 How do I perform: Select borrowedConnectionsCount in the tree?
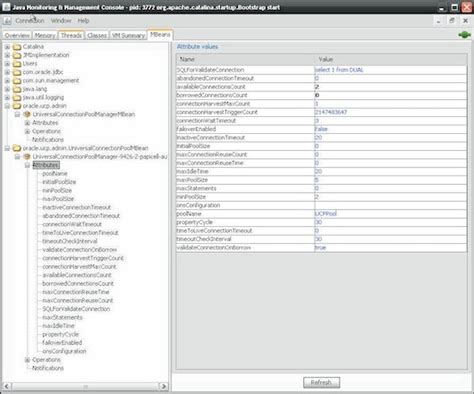point(78,284)
